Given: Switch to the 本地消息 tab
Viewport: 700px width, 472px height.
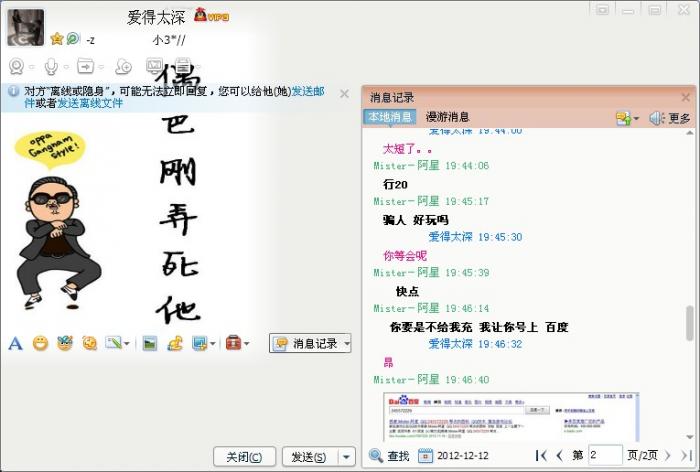Looking at the screenshot, I should 390,117.
